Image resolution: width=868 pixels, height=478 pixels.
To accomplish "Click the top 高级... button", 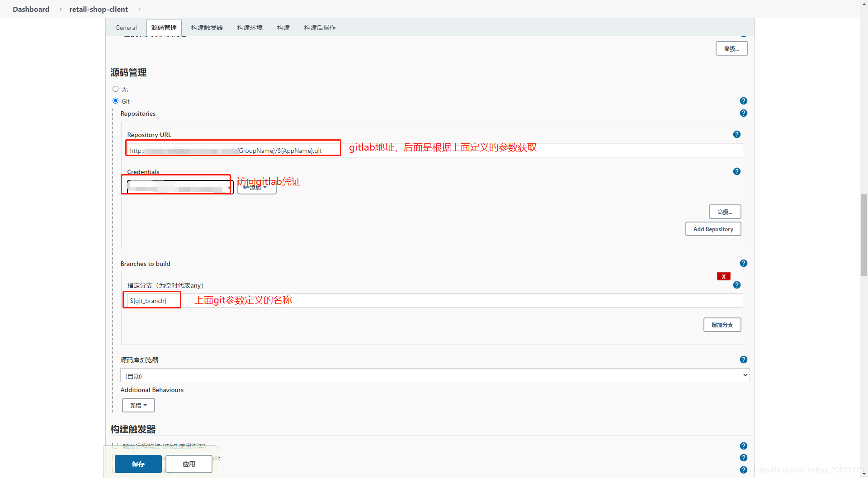I will 731,48.
